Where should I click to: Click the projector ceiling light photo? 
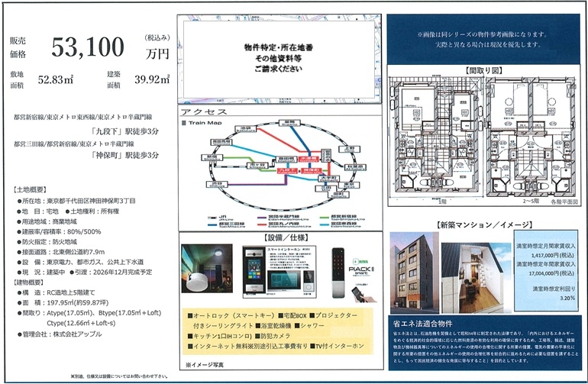207,269
